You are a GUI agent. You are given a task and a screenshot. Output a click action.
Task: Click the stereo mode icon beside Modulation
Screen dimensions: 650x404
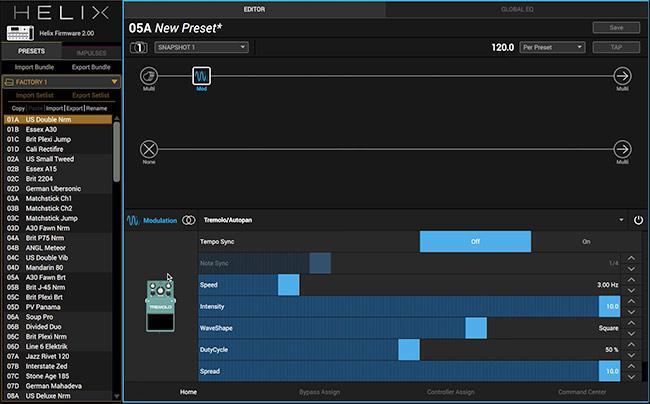coord(188,219)
